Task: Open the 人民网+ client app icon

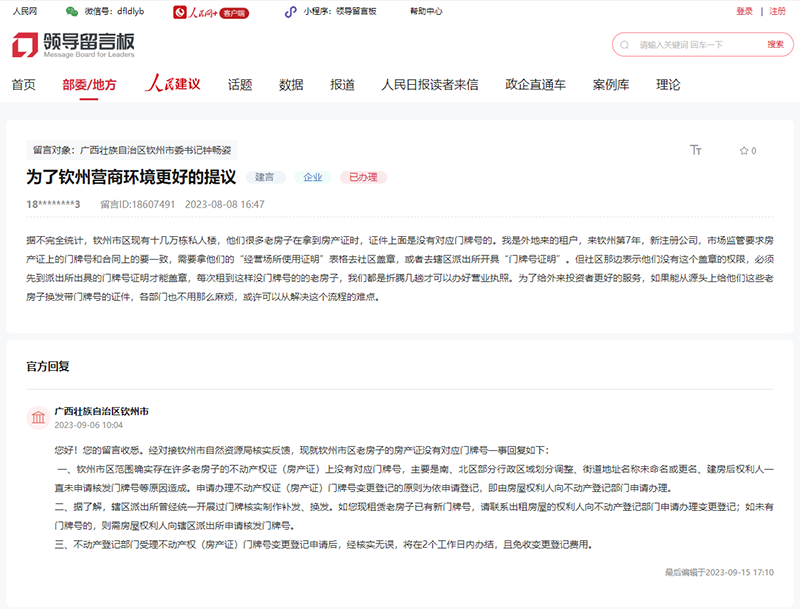Action: pos(178,10)
